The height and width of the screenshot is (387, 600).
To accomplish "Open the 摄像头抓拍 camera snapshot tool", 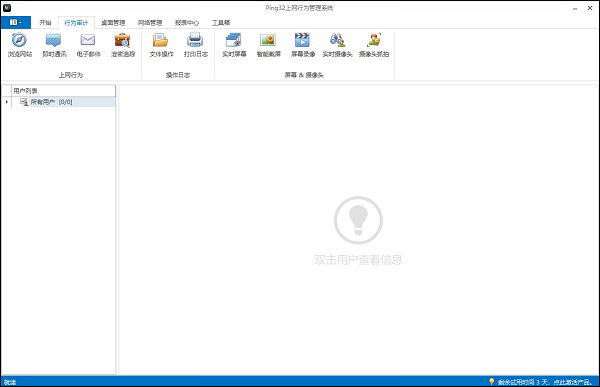I will (374, 45).
